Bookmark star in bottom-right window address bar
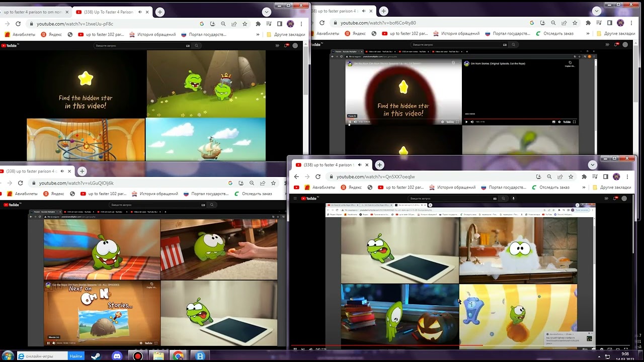The height and width of the screenshot is (362, 644). [x=571, y=176]
